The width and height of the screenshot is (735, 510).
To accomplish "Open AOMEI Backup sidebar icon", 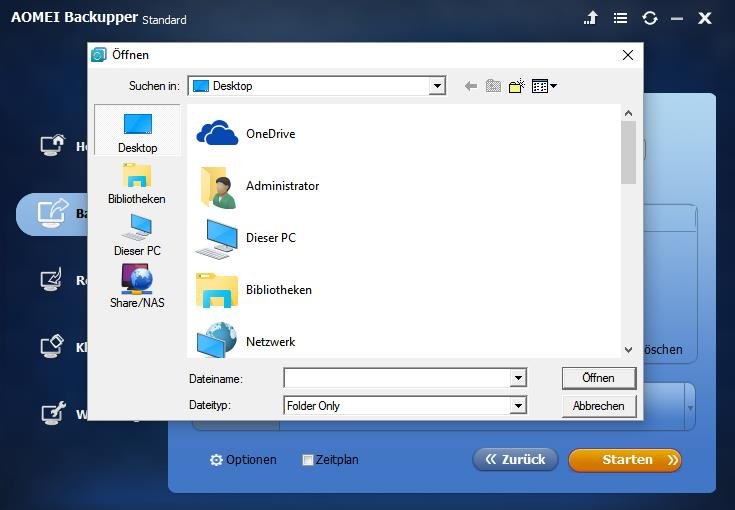I will click(x=52, y=213).
